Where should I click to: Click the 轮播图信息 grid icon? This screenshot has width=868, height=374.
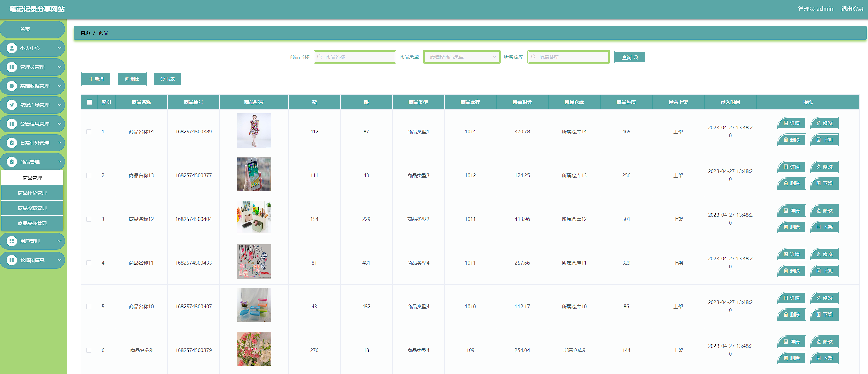pos(12,260)
